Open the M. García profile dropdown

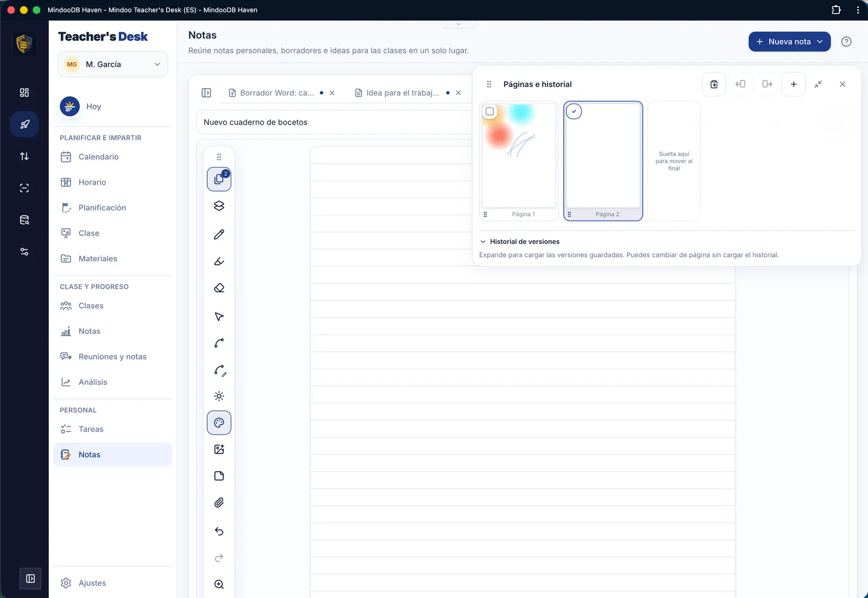coord(113,64)
